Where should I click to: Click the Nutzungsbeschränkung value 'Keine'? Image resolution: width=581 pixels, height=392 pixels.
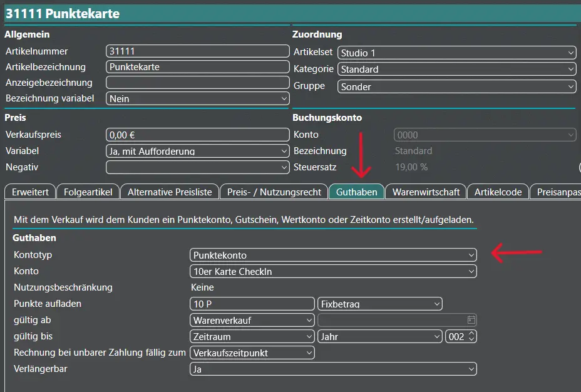coord(202,287)
